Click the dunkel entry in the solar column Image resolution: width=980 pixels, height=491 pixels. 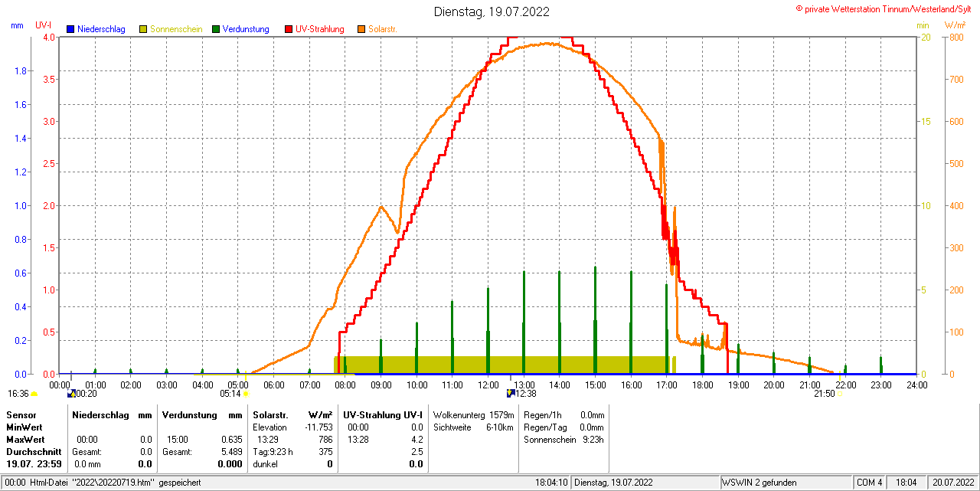tap(265, 463)
